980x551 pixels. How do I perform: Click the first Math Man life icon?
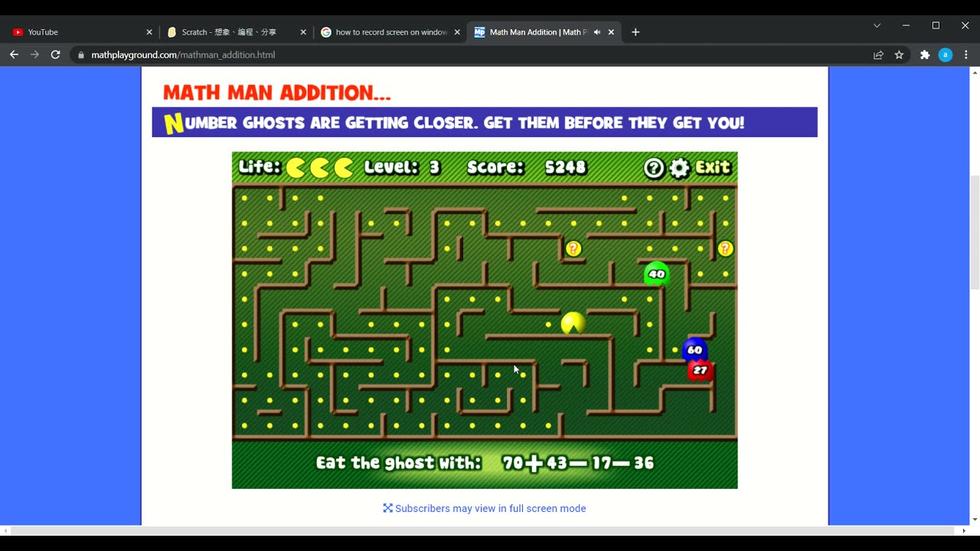click(296, 168)
